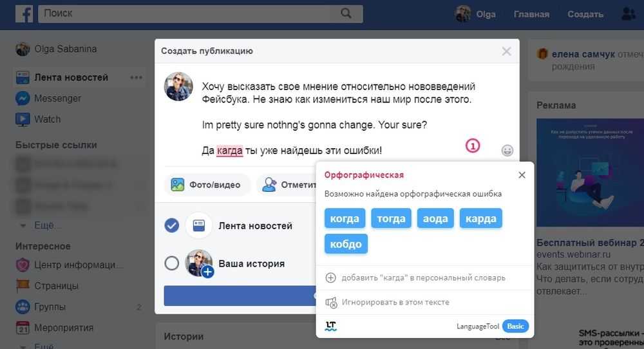The image size is (644, 349).
Task: Click Игнорировать в этом тексте
Action: point(395,302)
